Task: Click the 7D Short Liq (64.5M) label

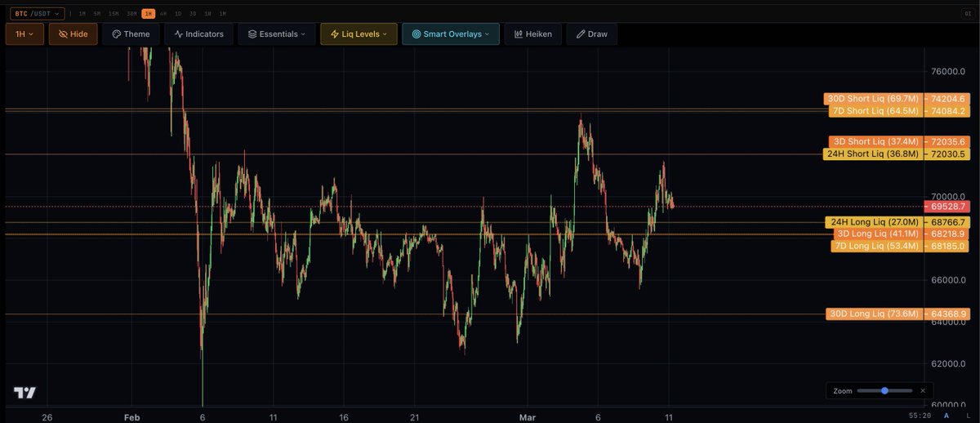Action: [875, 110]
